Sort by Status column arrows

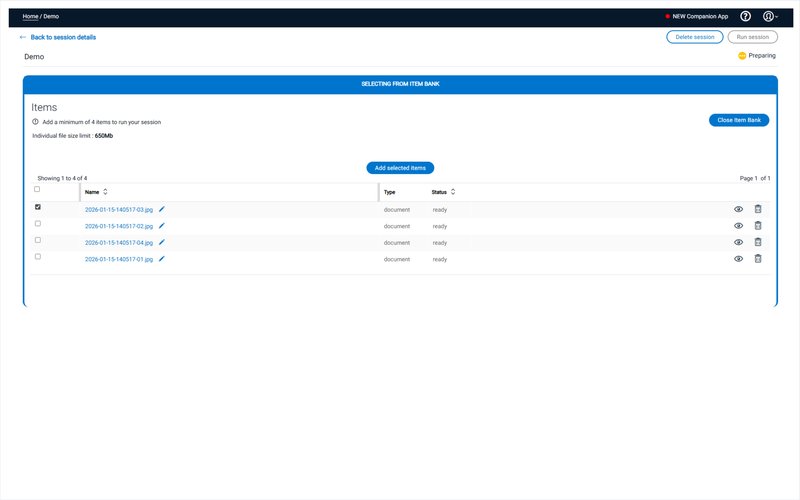click(452, 192)
